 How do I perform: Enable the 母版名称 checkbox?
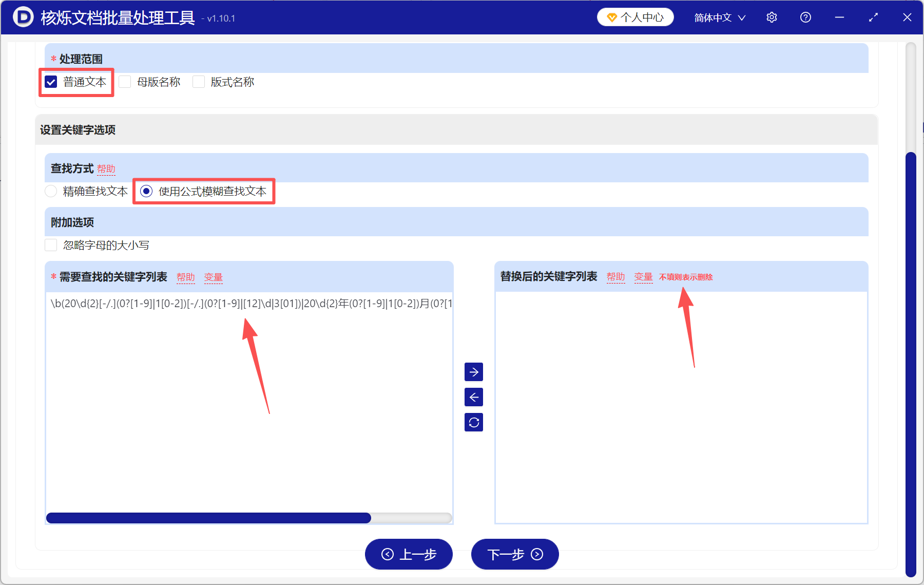(125, 81)
